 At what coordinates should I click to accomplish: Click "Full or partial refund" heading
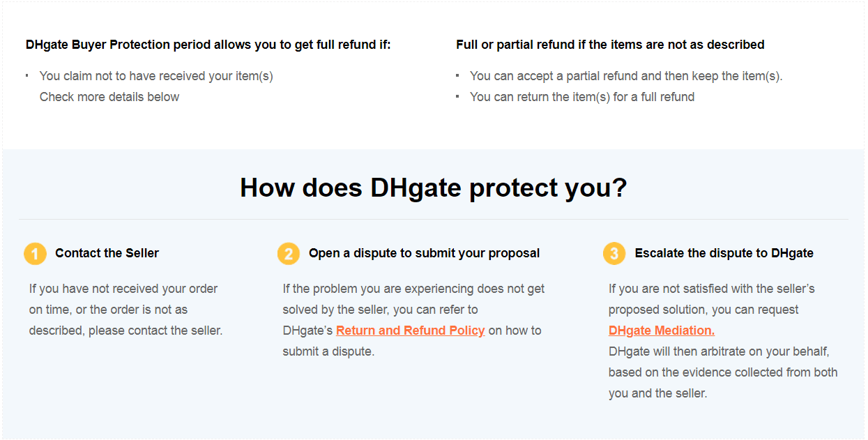[x=610, y=45]
